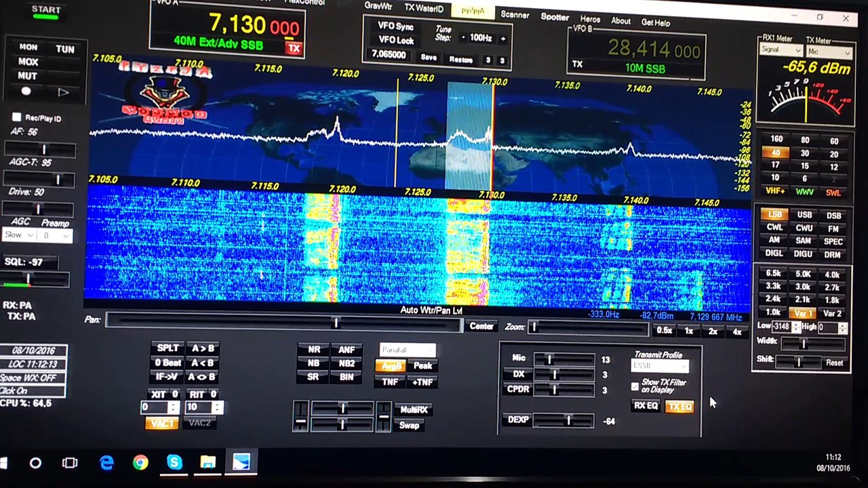Click the play triangle button under MUT

(x=63, y=92)
